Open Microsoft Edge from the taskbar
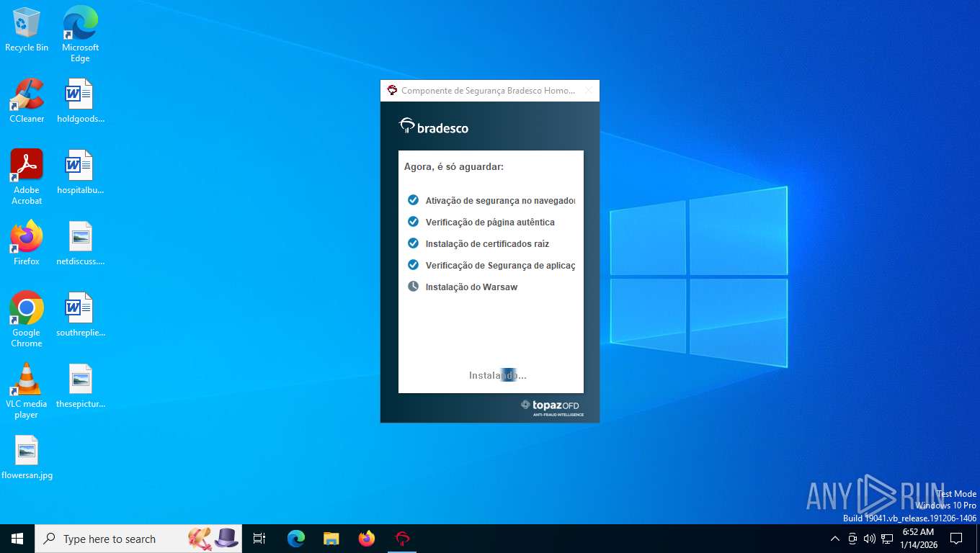 (x=296, y=539)
